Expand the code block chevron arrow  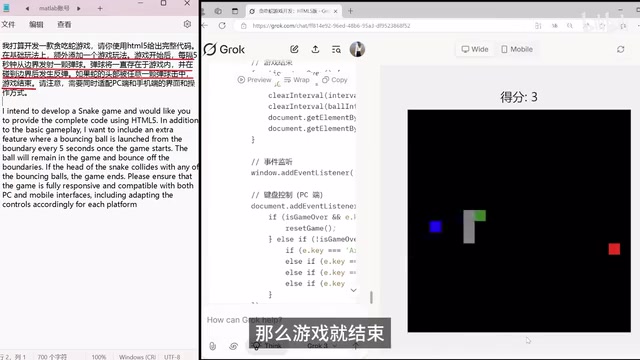pos(353,290)
